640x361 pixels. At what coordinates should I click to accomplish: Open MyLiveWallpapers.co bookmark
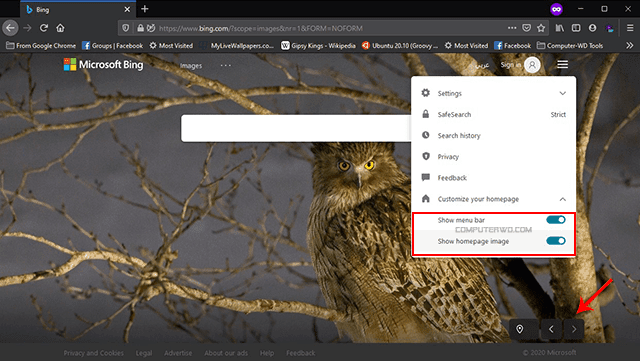point(236,46)
